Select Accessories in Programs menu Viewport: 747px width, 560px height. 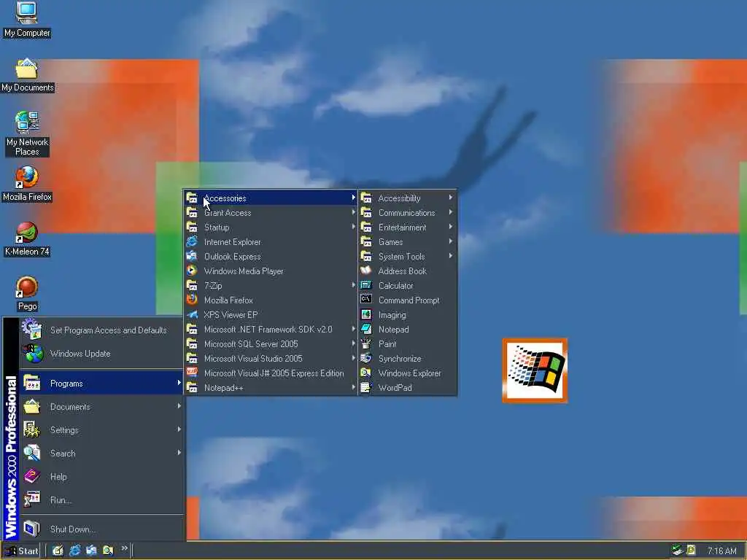click(x=271, y=198)
